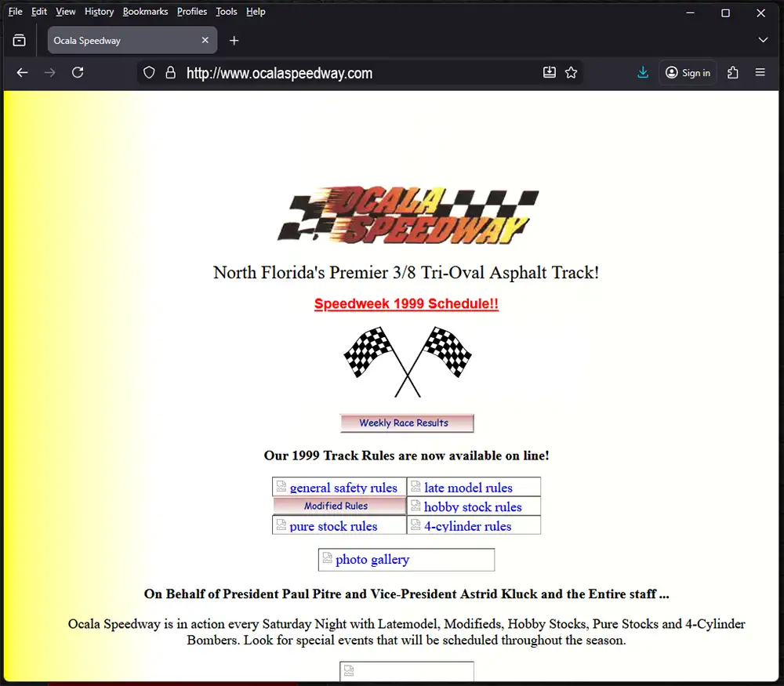This screenshot has width=784, height=686.
Task: Expand the list all tabs chevron
Action: pyautogui.click(x=763, y=41)
